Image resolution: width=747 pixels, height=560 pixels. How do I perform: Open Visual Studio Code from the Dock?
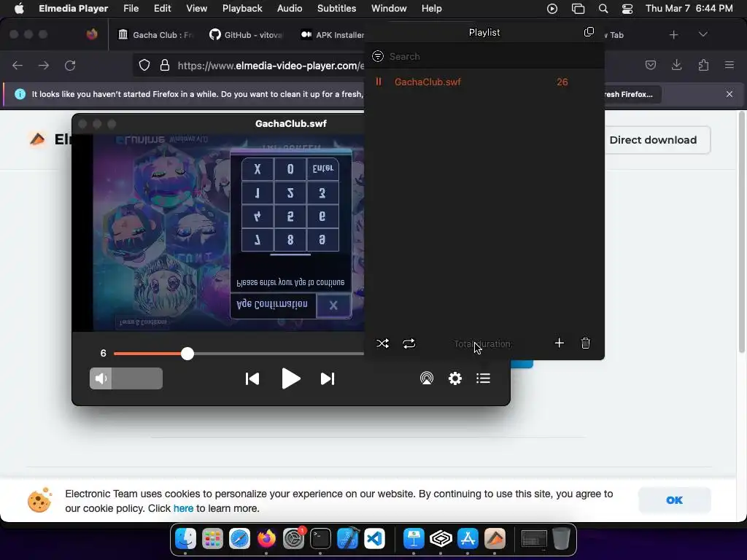click(x=374, y=539)
